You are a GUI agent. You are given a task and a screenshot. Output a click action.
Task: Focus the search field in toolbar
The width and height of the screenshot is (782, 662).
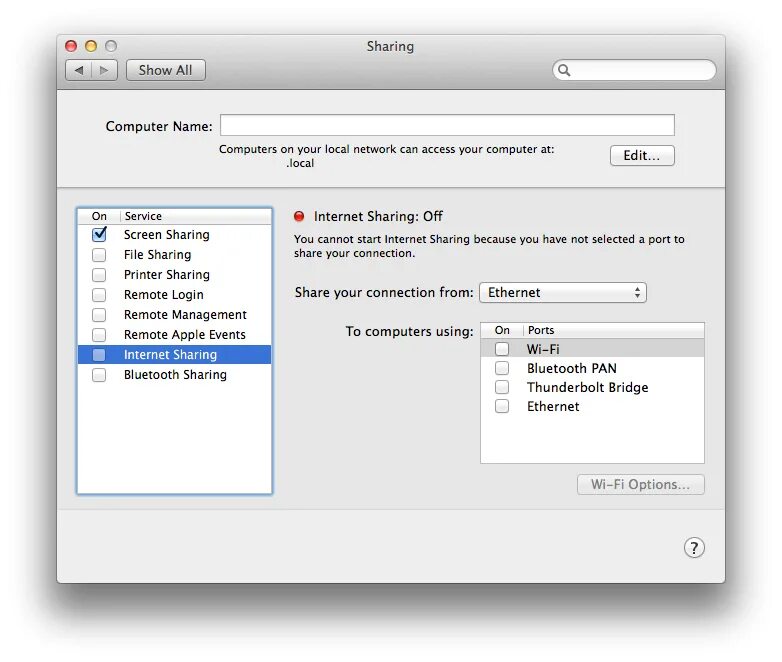click(x=634, y=70)
